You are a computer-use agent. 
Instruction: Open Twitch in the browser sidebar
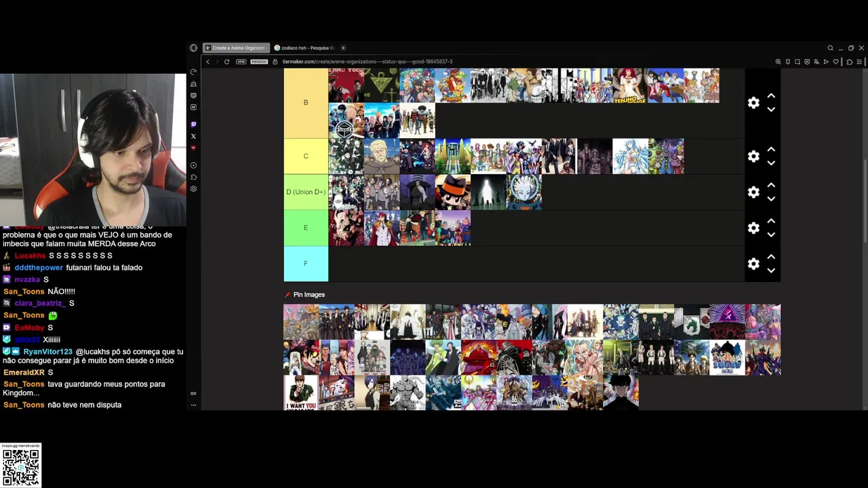click(x=193, y=125)
